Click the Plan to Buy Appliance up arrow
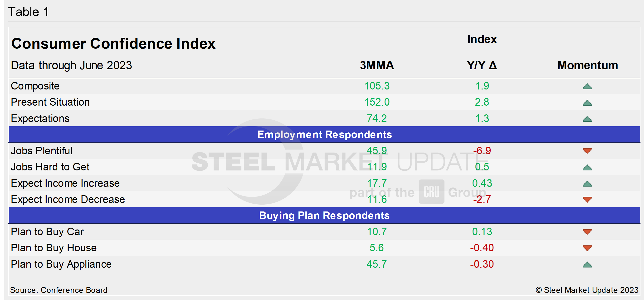This screenshot has width=644, height=300. pos(587,264)
